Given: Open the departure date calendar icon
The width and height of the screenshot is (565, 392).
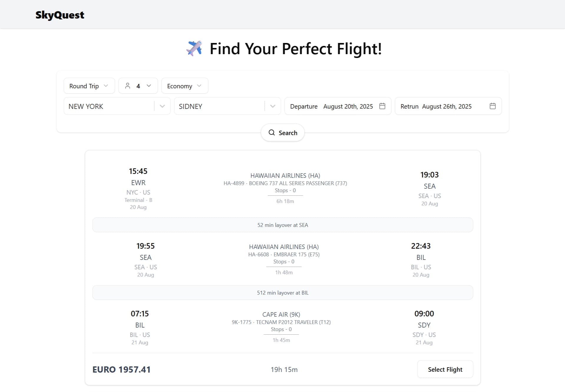Looking at the screenshot, I should coord(382,106).
